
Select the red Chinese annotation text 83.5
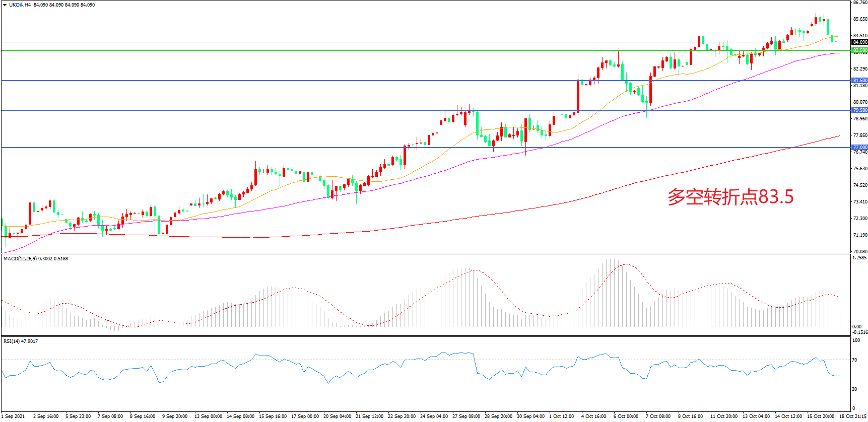pos(730,197)
